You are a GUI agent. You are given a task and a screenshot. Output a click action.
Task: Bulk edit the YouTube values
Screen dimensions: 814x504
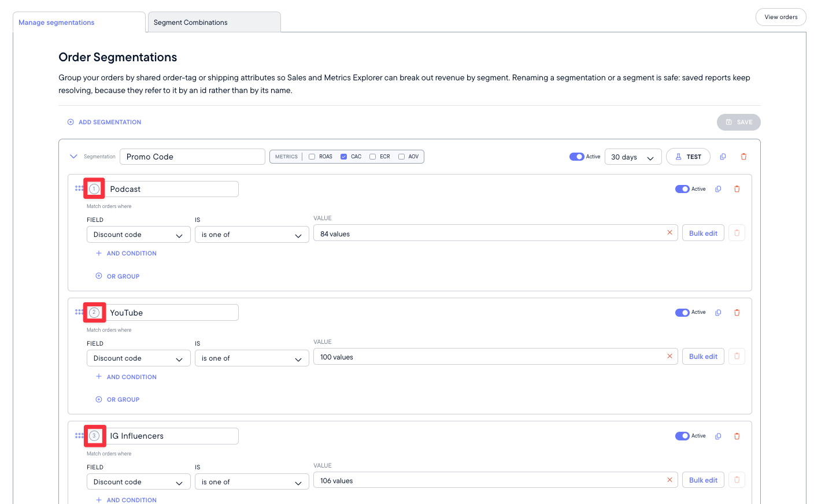(703, 357)
